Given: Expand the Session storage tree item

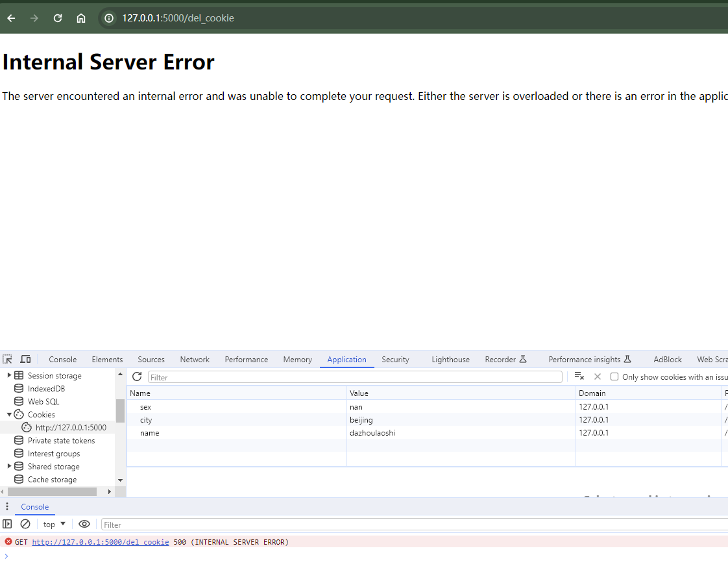Looking at the screenshot, I should [9, 375].
